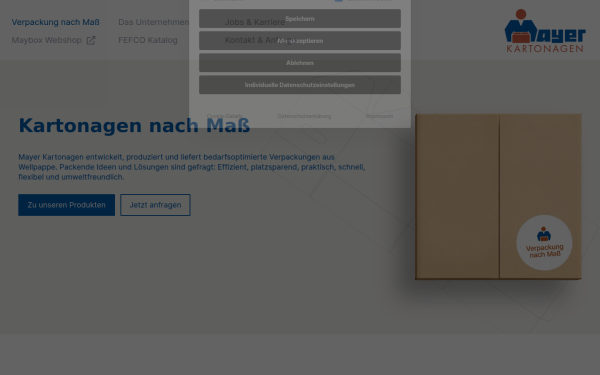Click Alle akzeptieren in the cookie dialog

(x=300, y=41)
